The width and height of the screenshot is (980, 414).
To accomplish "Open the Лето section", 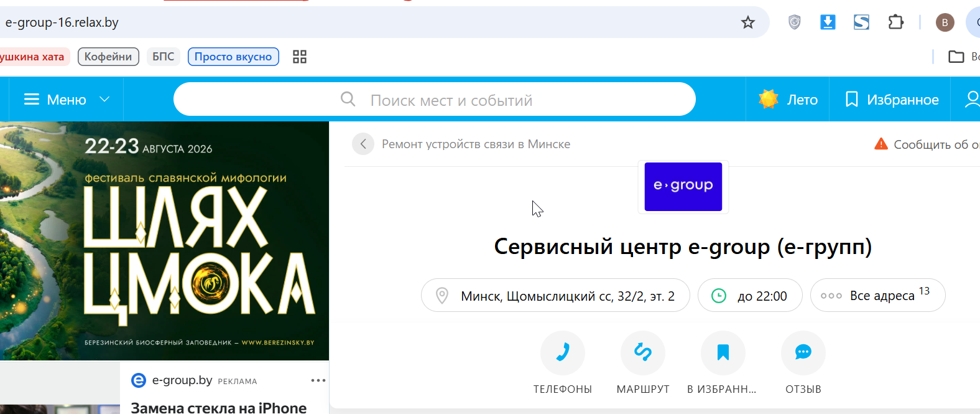I will pos(788,100).
